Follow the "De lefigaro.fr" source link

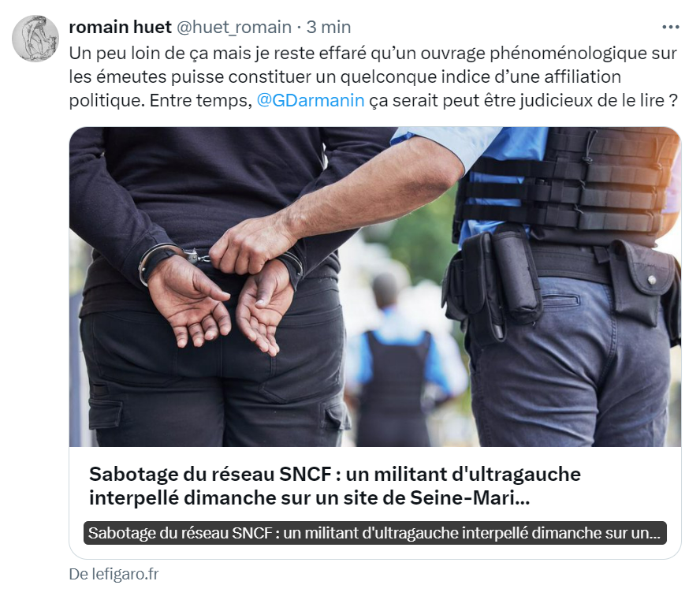(114, 574)
